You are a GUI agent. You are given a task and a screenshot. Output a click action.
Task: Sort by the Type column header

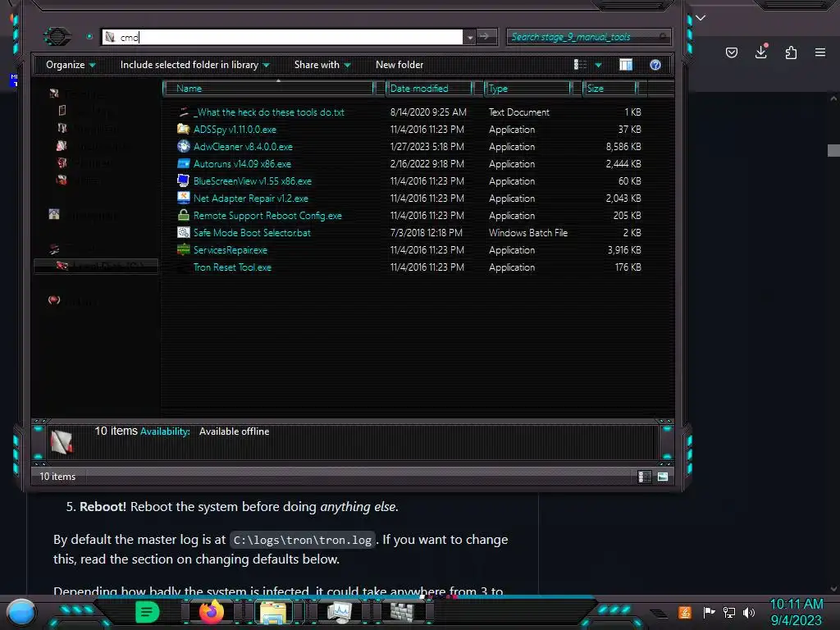tap(527, 89)
